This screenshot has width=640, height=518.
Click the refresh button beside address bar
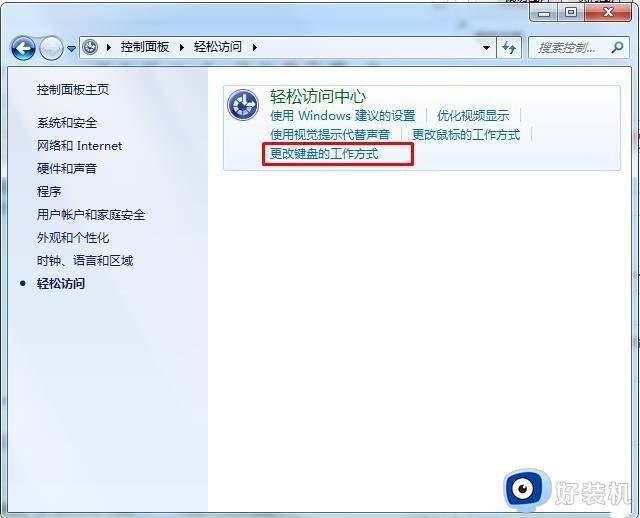tap(509, 48)
